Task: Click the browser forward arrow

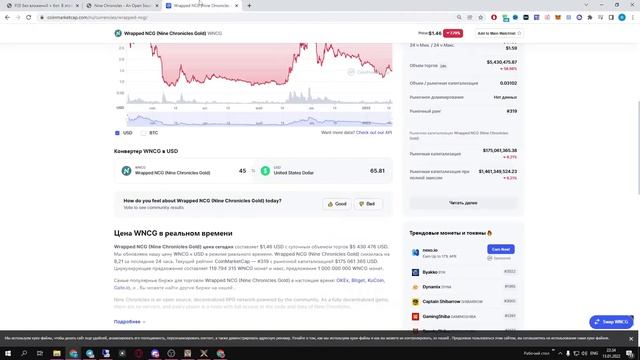Action: (x=18, y=18)
